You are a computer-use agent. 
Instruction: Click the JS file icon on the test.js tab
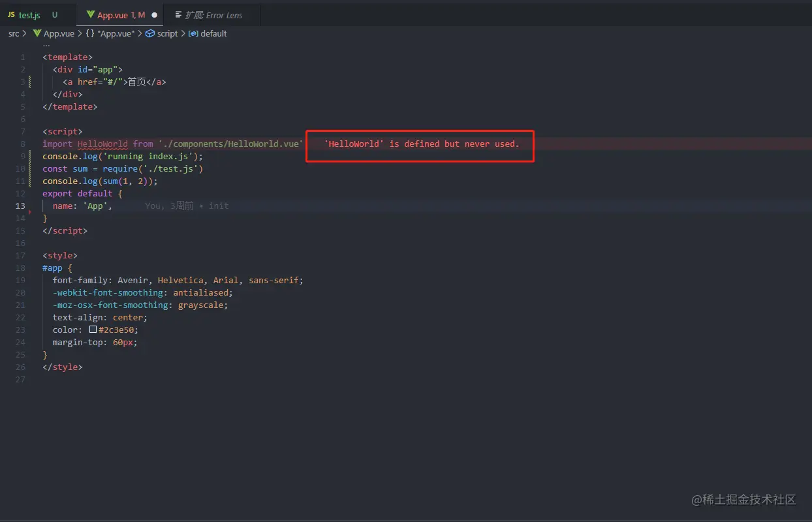(x=11, y=14)
